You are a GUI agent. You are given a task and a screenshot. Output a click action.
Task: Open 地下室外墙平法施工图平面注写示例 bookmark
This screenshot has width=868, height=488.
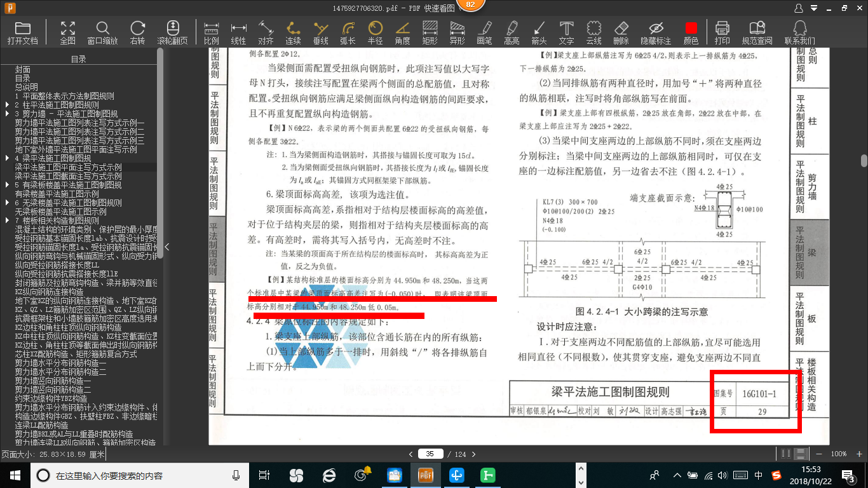click(x=76, y=149)
